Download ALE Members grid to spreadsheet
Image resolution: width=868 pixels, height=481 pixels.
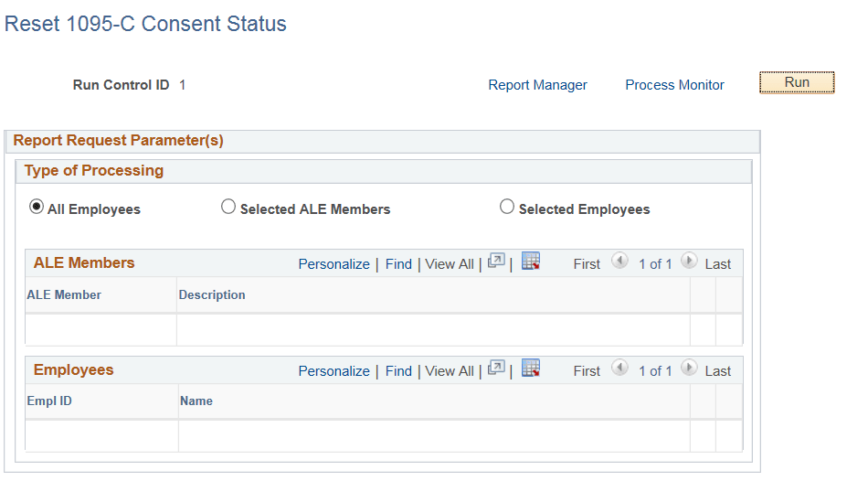click(531, 262)
